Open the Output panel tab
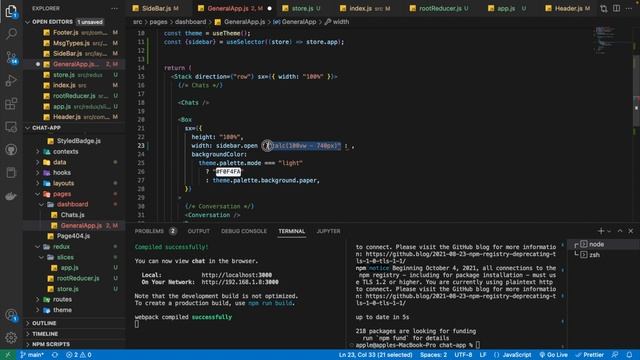640x360 pixels. (198, 231)
